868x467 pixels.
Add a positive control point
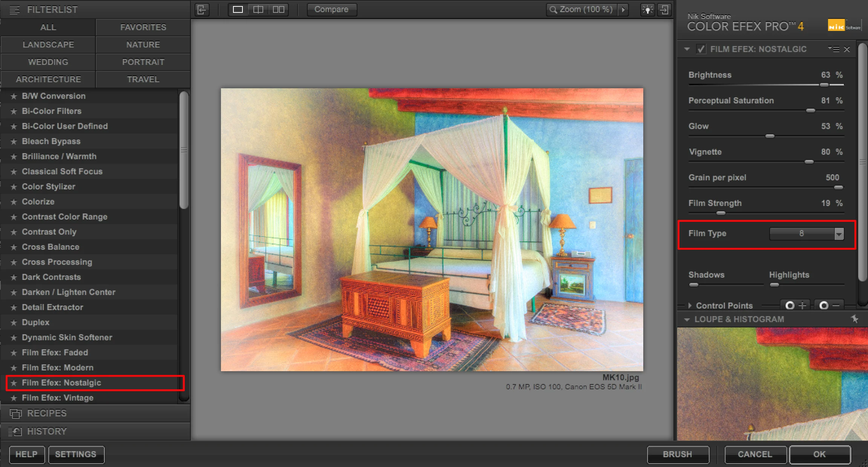coord(796,305)
